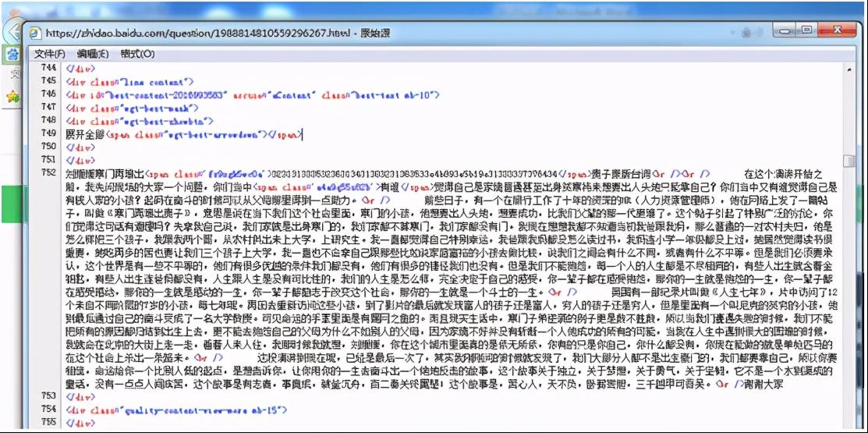The width and height of the screenshot is (868, 433).
Task: Click the closing div tag on line 750
Action: [x=80, y=147]
